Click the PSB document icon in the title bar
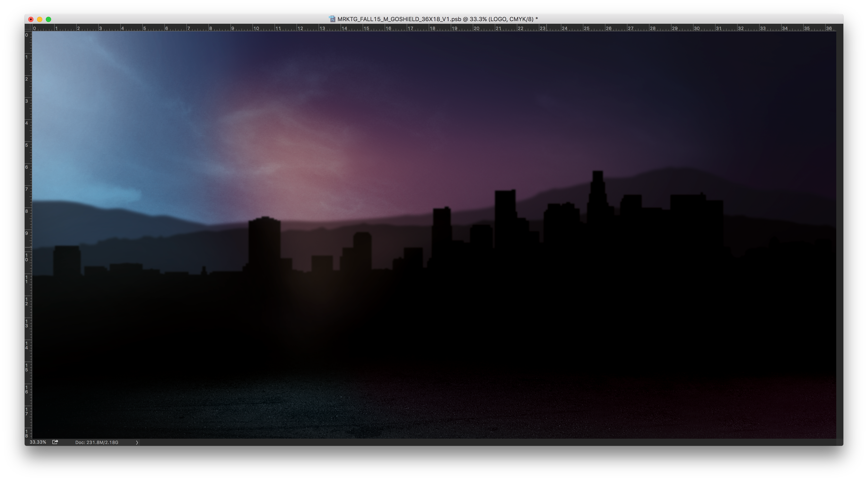868x481 pixels. 332,19
